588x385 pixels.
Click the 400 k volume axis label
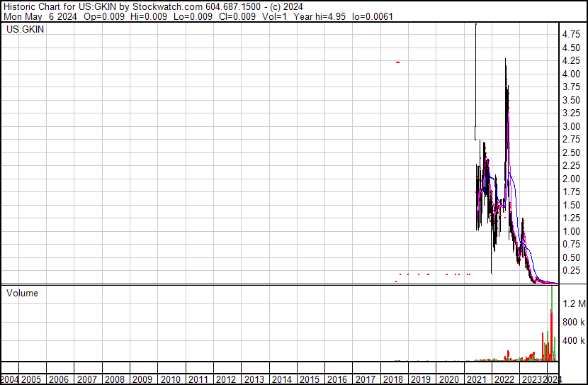[x=573, y=341]
